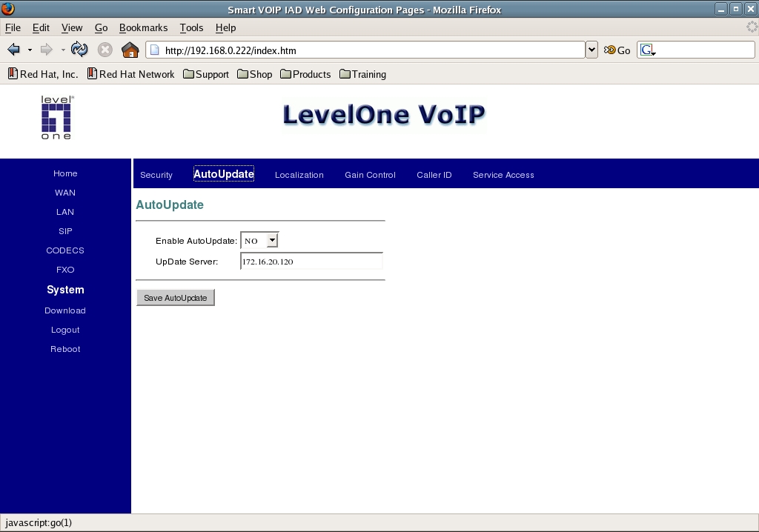Viewport: 759px width, 532px height.
Task: Click the LevelOne logo
Action: pos(57,118)
